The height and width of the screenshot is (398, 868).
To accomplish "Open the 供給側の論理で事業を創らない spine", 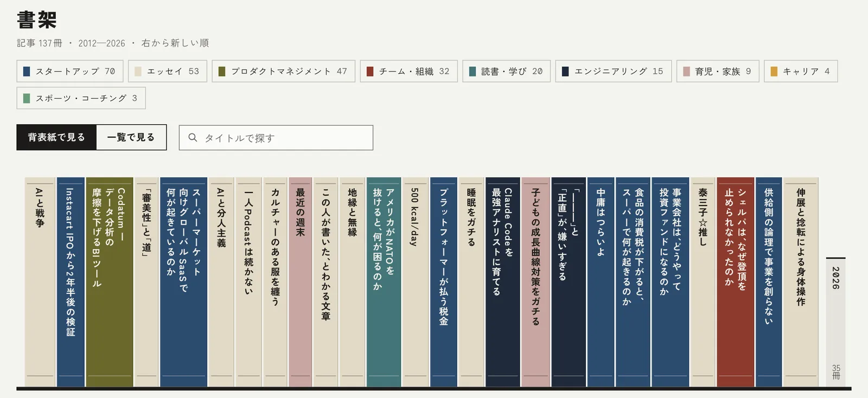I will pyautogui.click(x=769, y=282).
